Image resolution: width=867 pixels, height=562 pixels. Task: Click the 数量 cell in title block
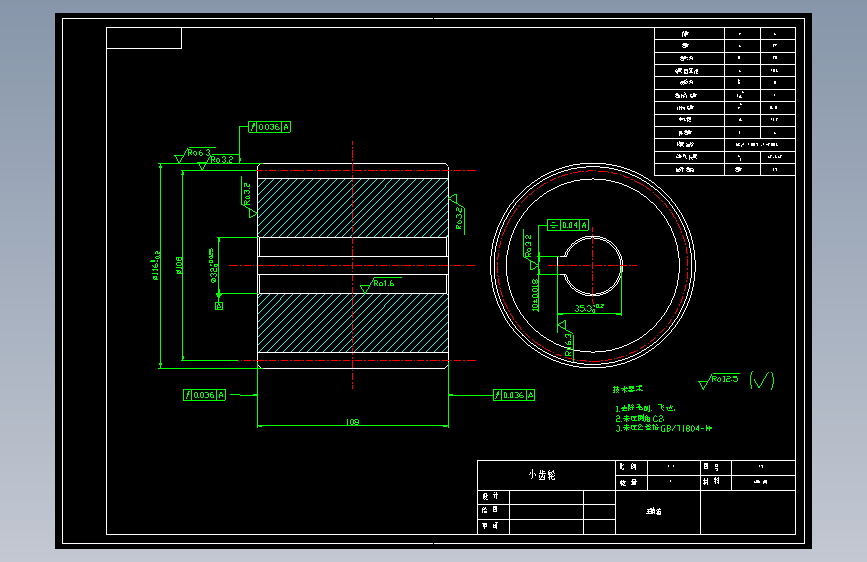[631, 482]
